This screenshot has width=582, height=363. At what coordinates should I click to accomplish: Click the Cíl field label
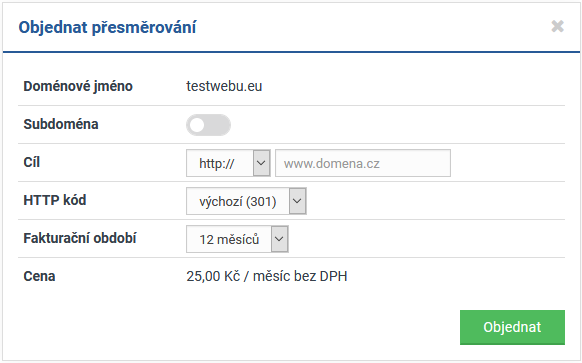[32, 163]
